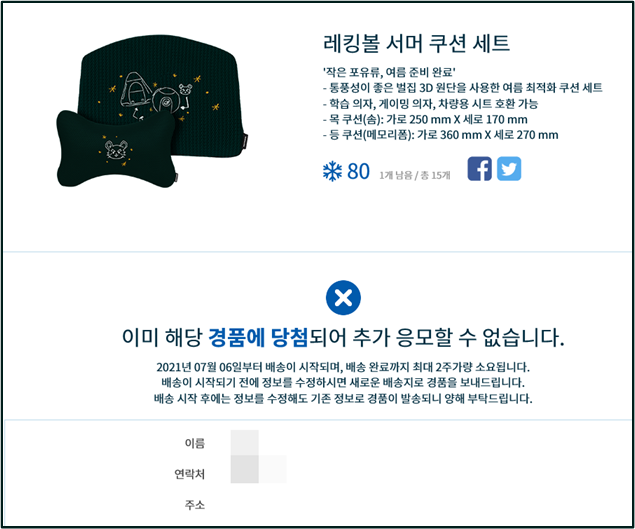Click the 2021년 07월 06일 shipping notice line
Screen dimensions: 635x529
click(343, 367)
